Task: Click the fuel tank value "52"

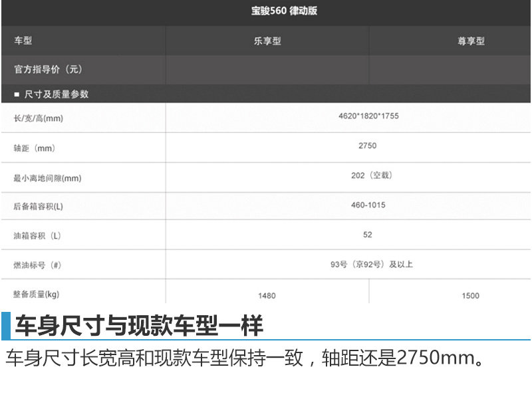Action: pos(368,235)
